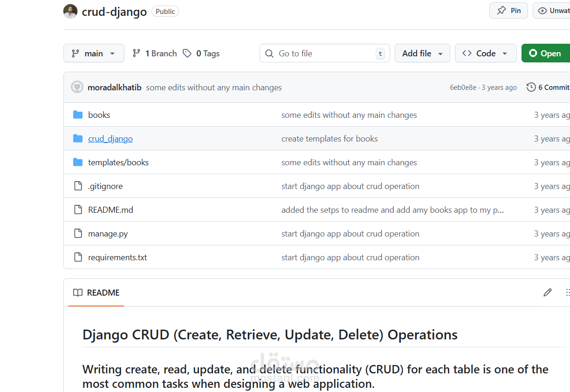Select the Public label near repo name
Viewport: 570px width, 392px height.
pyautogui.click(x=165, y=11)
